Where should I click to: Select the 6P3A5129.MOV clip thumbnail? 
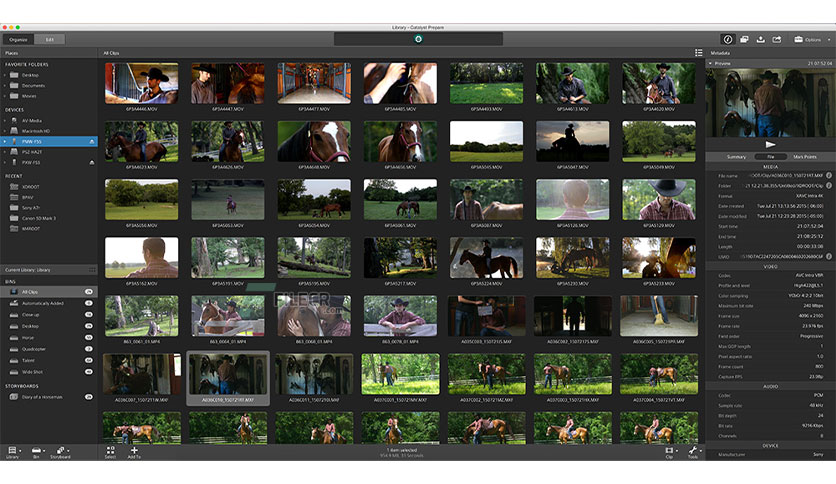659,199
